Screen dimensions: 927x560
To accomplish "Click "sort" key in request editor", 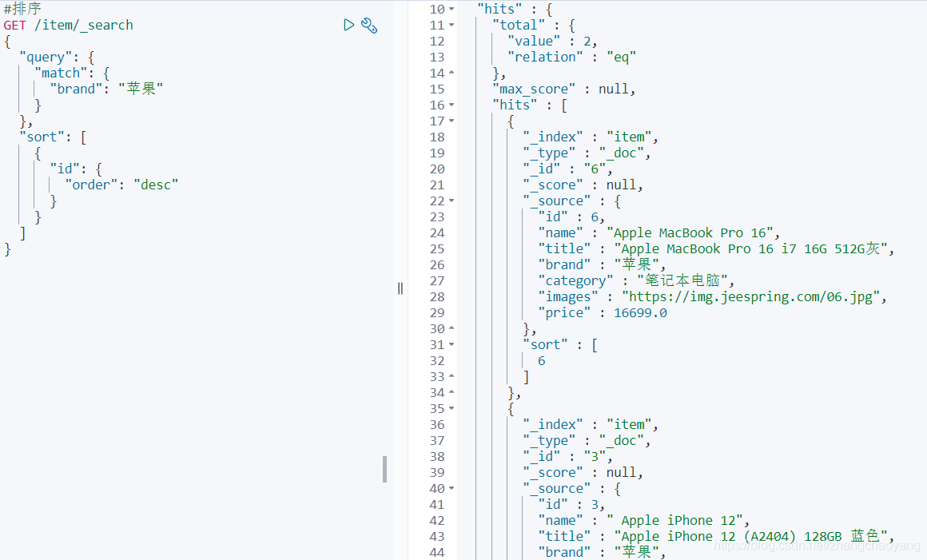I will coord(42,137).
